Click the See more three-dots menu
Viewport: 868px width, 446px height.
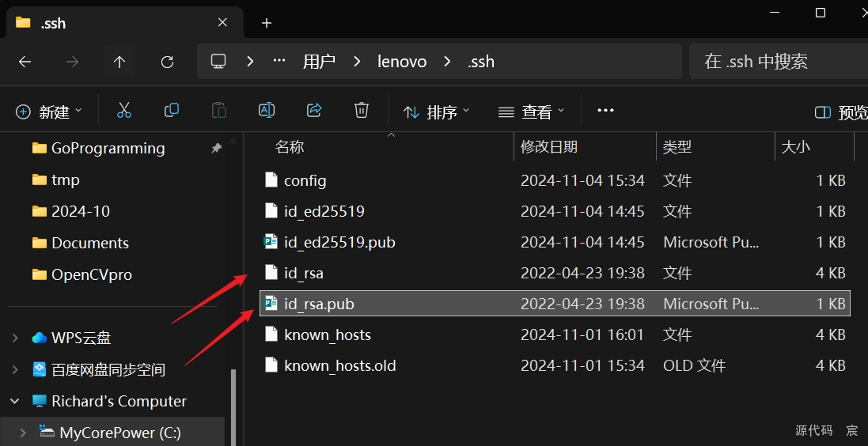[x=605, y=111]
